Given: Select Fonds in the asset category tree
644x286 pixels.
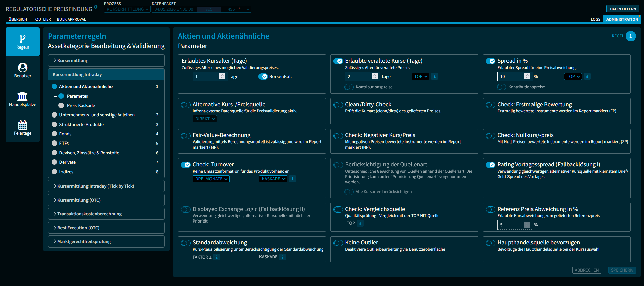Looking at the screenshot, I should (65, 134).
